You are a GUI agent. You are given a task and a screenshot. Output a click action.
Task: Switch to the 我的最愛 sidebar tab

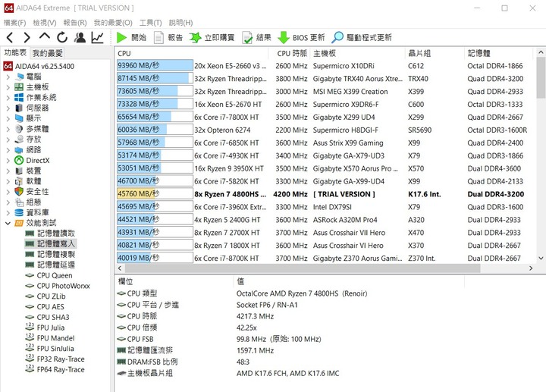(x=47, y=53)
